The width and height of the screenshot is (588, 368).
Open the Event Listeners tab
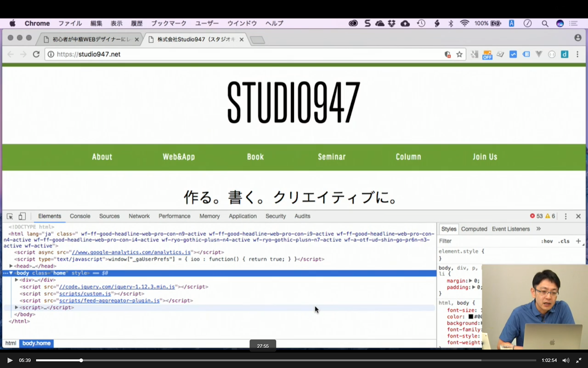[x=511, y=229]
